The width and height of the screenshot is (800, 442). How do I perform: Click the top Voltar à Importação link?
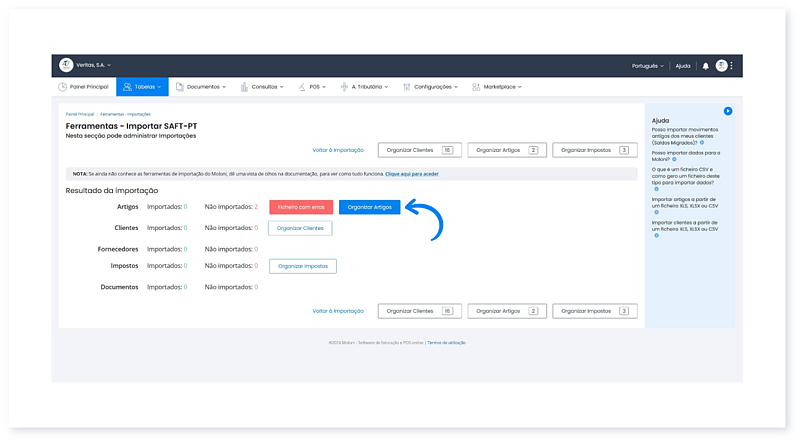point(338,150)
